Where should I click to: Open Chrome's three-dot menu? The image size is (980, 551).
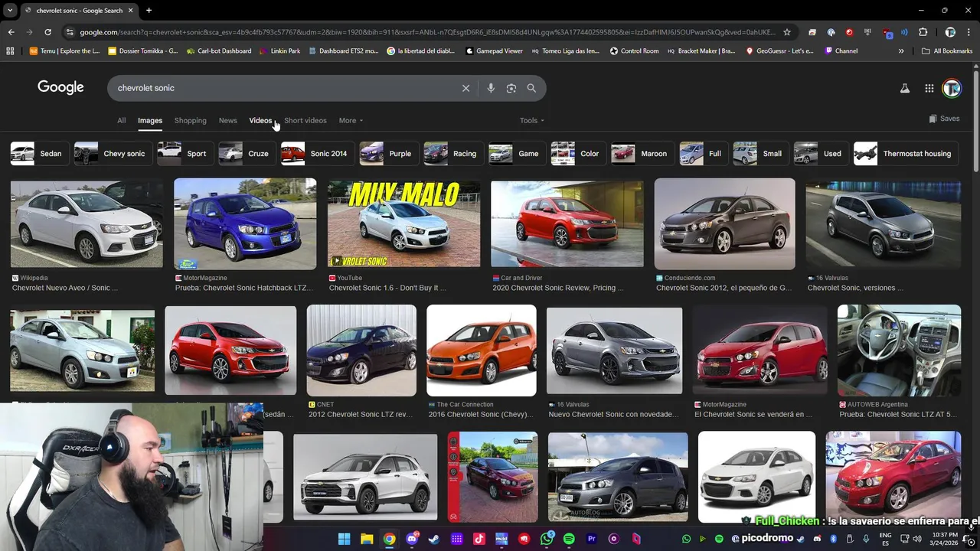pos(970,32)
